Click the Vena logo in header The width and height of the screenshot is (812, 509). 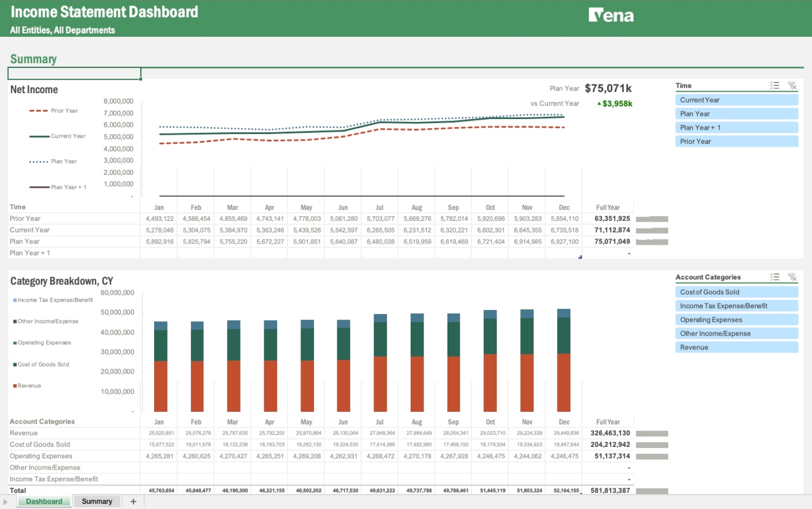tap(611, 16)
